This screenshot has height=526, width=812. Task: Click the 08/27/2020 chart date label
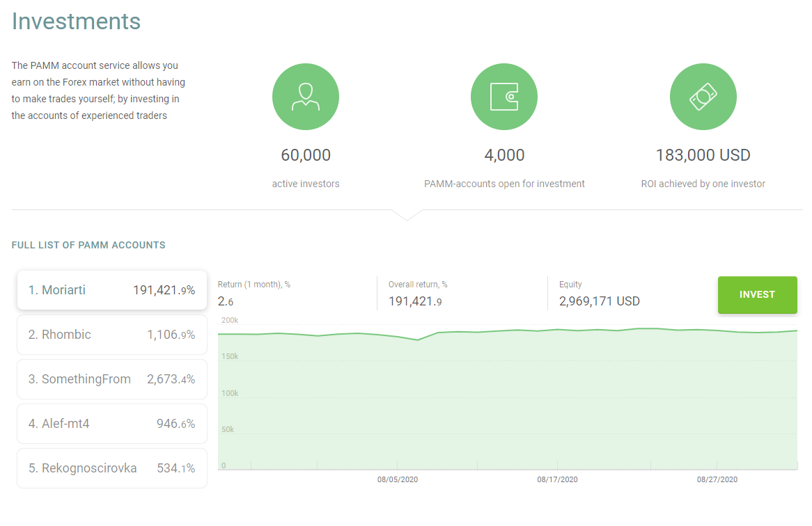717,479
